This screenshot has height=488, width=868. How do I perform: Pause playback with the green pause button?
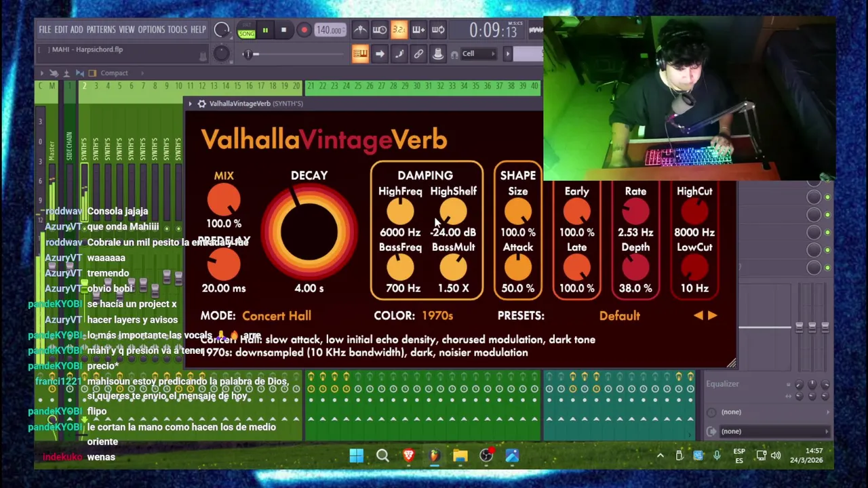[x=265, y=30]
